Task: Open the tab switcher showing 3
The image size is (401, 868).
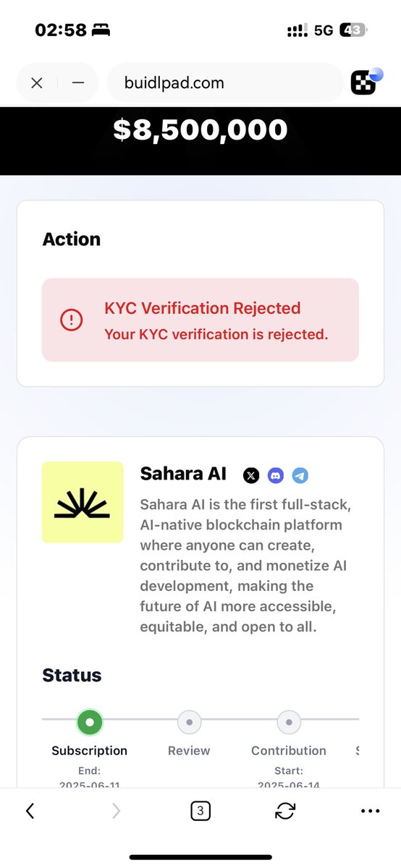Action: tap(200, 811)
